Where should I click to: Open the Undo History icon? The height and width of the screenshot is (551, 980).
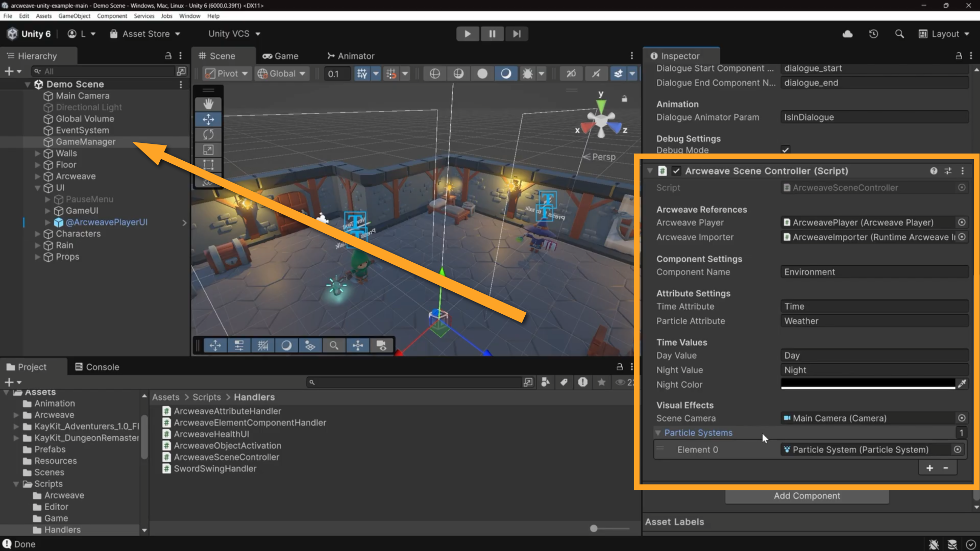(873, 34)
